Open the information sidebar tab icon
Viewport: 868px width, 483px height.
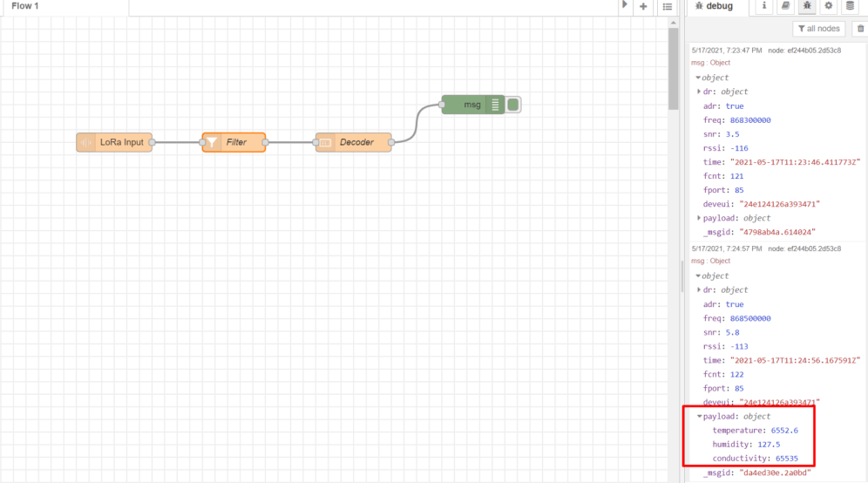[x=765, y=6]
